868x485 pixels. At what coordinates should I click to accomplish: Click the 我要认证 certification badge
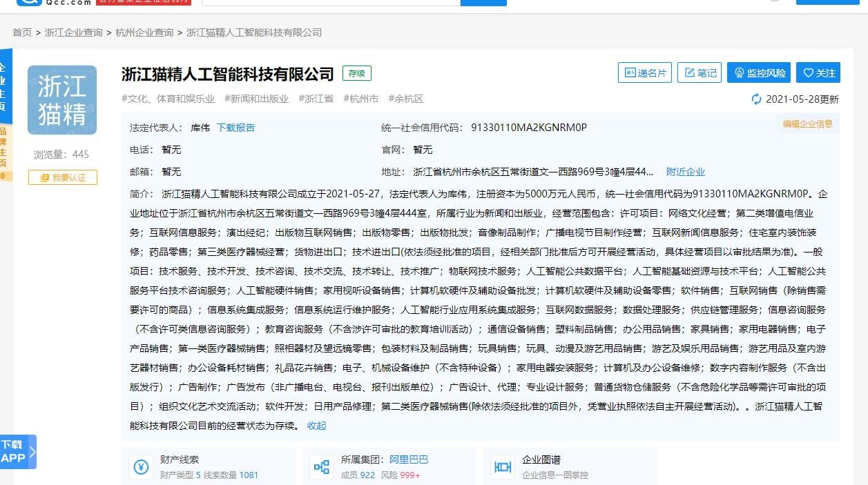tap(63, 177)
